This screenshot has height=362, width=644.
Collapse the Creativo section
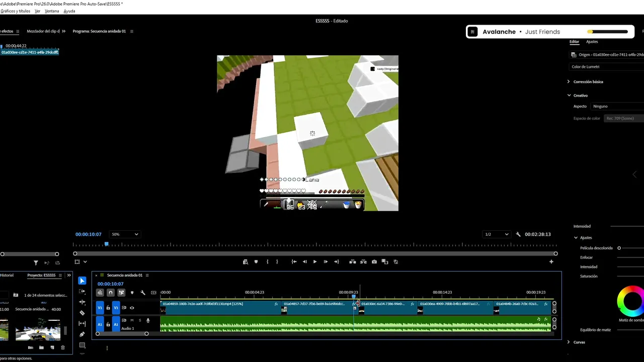click(x=569, y=96)
